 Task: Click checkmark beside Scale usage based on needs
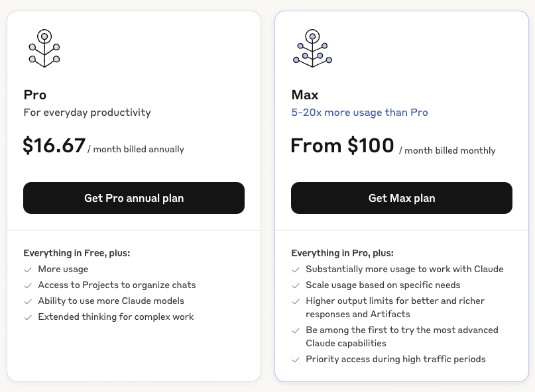tap(296, 285)
